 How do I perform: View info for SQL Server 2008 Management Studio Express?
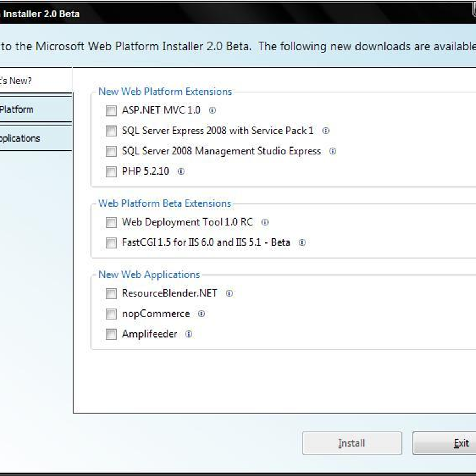(333, 151)
